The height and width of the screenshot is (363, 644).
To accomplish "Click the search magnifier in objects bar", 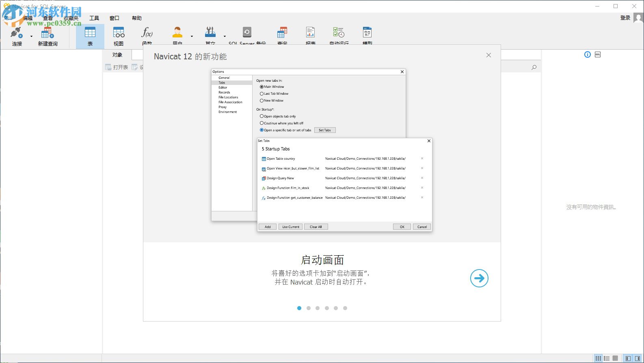I will (x=534, y=67).
